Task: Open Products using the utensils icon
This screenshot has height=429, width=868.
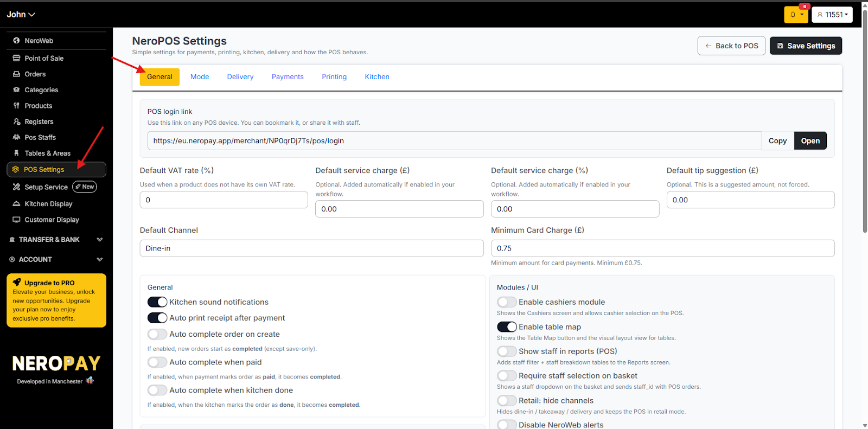Action: (16, 106)
